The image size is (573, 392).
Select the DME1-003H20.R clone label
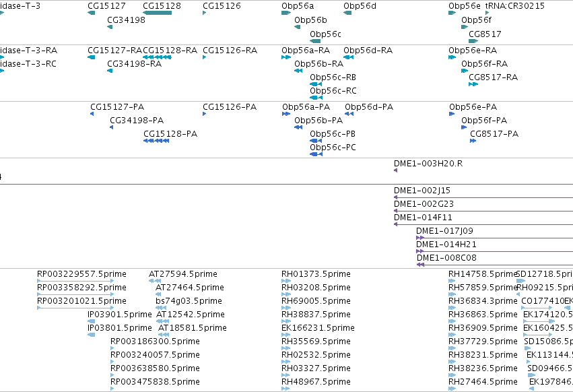click(428, 164)
